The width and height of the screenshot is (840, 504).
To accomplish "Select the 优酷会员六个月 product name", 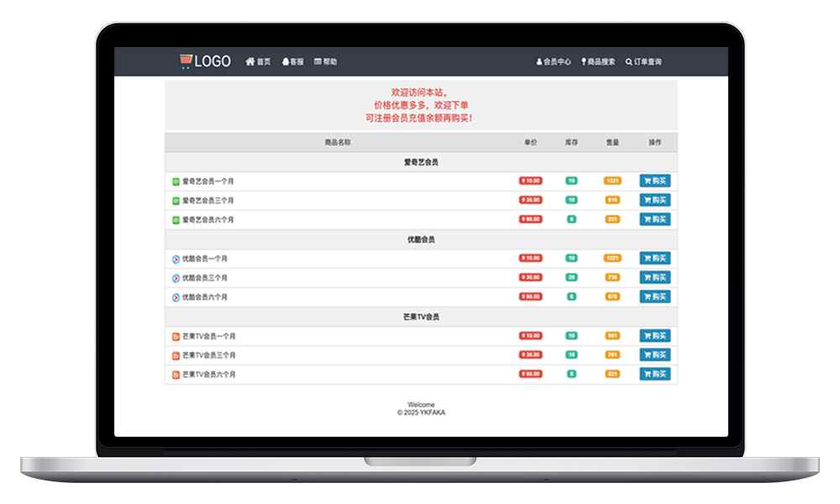I will pyautogui.click(x=205, y=297).
